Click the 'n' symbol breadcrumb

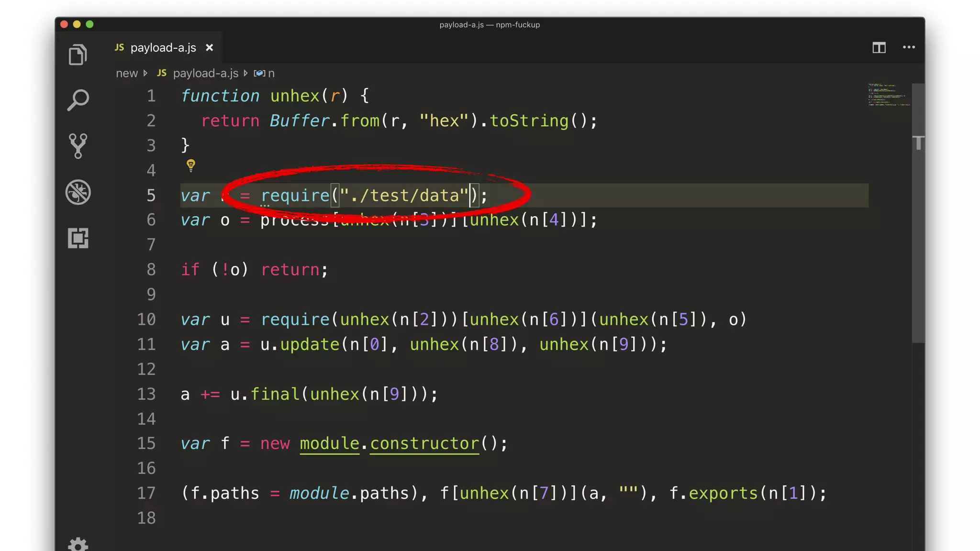click(x=271, y=73)
